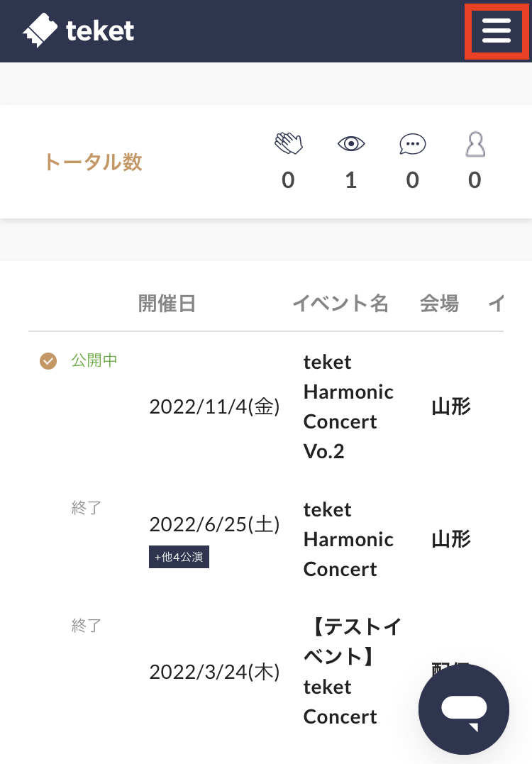Click the clapping hands applause icon

289,144
